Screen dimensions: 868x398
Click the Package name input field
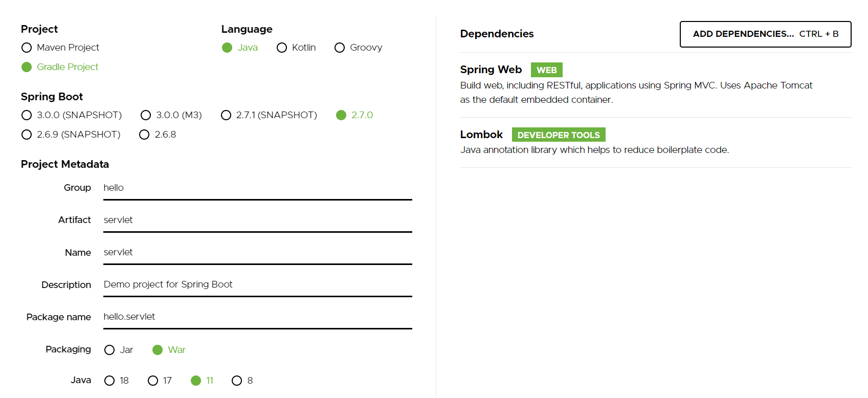[x=258, y=317]
